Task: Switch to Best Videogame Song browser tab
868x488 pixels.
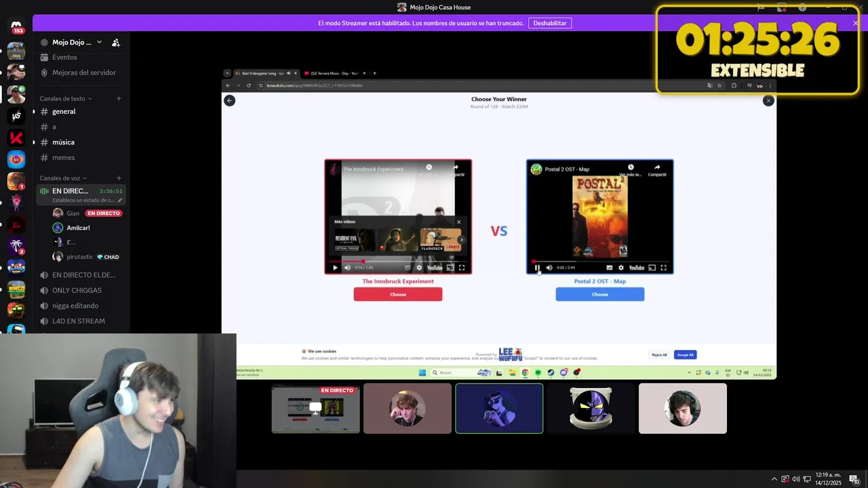Action: [x=265, y=73]
